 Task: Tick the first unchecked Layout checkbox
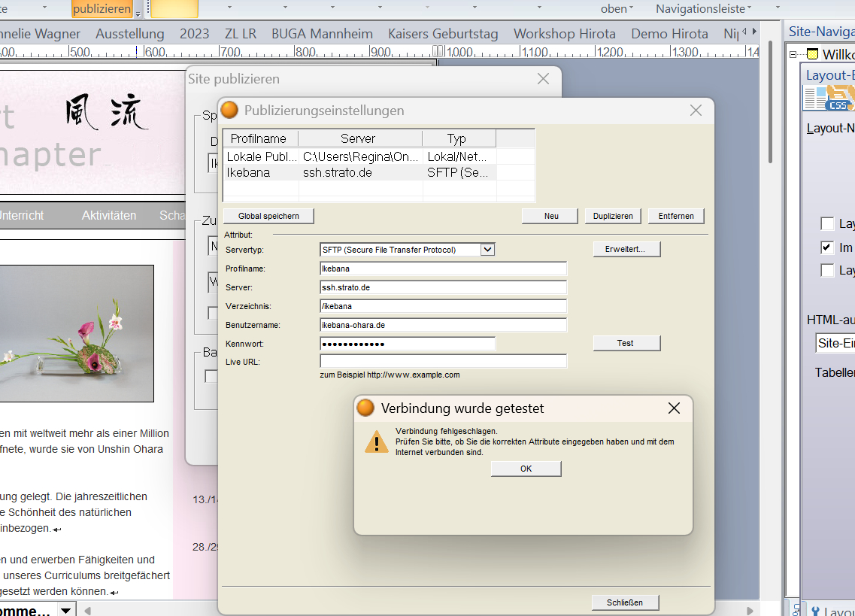(827, 224)
